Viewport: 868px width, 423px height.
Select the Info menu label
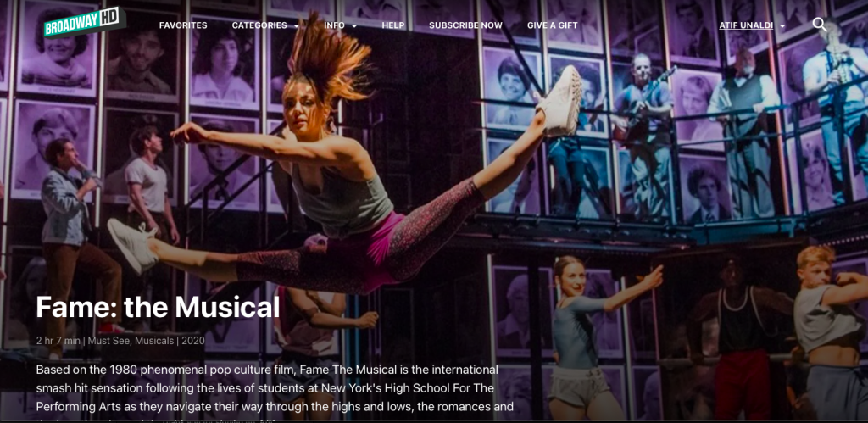[334, 25]
